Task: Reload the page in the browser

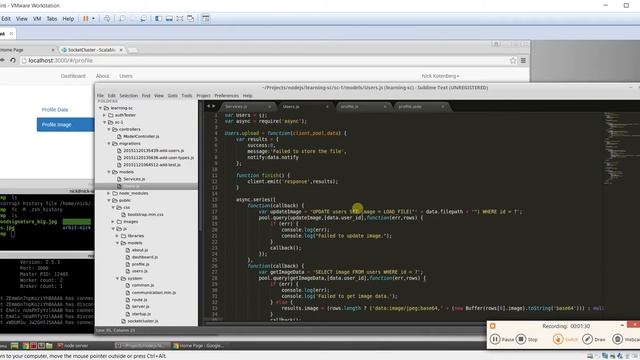Action: (x=13, y=60)
